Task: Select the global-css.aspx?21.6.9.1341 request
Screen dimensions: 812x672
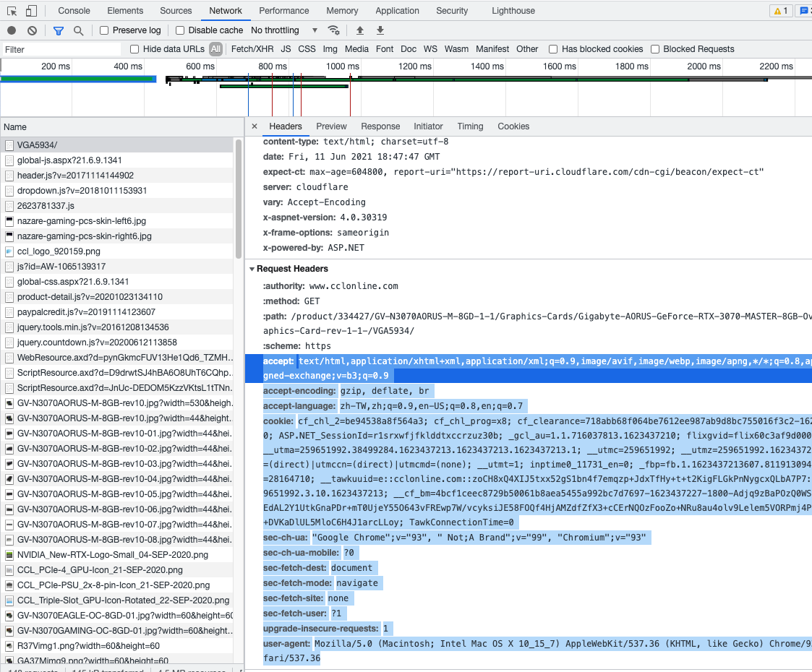Action: coord(118,281)
